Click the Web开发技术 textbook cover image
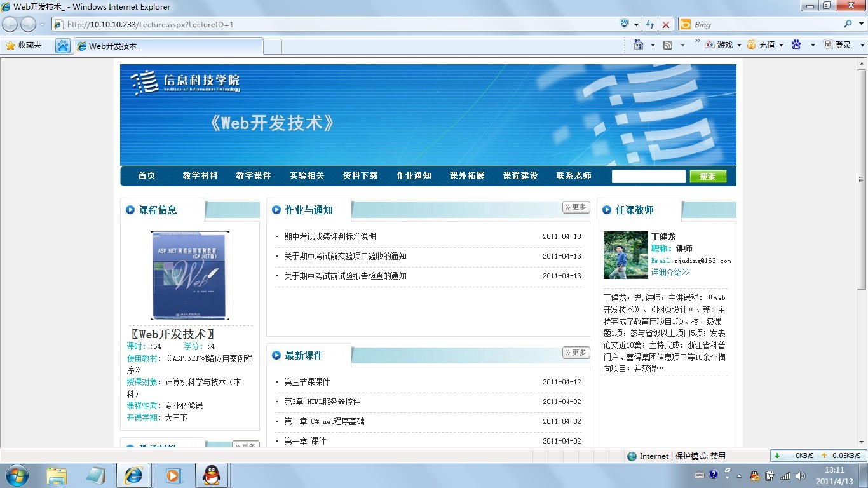Image resolution: width=868 pixels, height=488 pixels. [189, 276]
